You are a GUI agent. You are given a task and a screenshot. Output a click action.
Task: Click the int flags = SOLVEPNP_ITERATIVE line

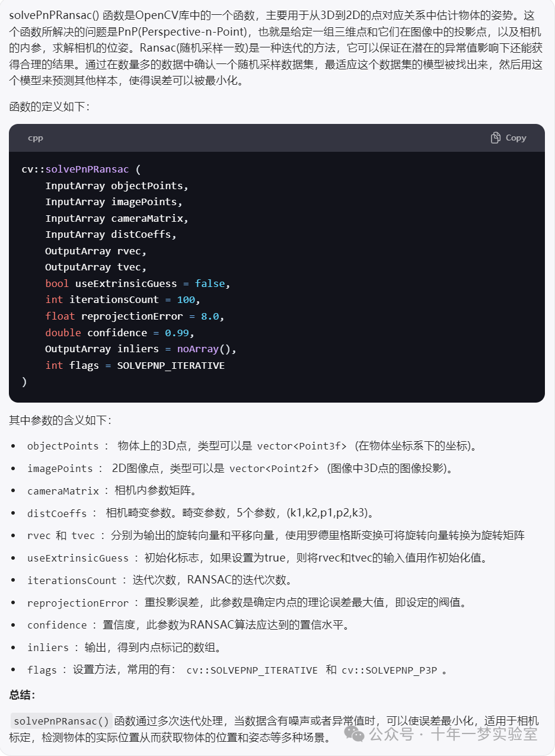pyautogui.click(x=135, y=365)
